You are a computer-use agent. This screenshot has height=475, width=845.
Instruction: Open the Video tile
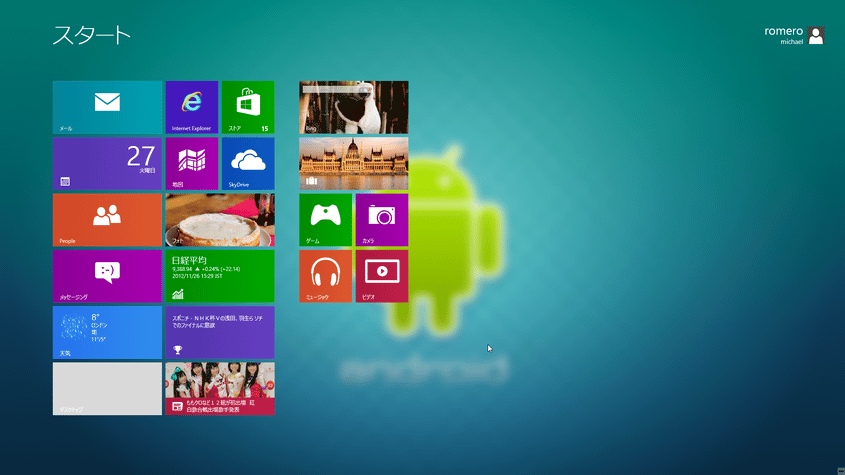(382, 276)
